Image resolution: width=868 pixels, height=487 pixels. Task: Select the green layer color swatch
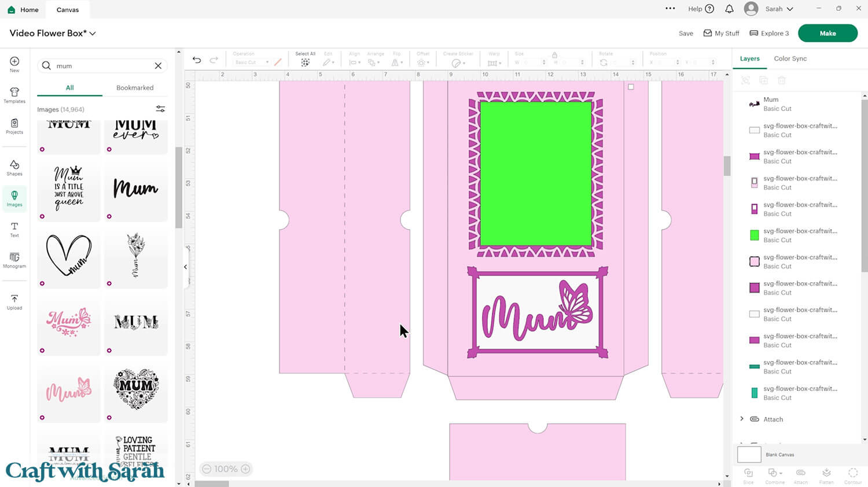(755, 235)
